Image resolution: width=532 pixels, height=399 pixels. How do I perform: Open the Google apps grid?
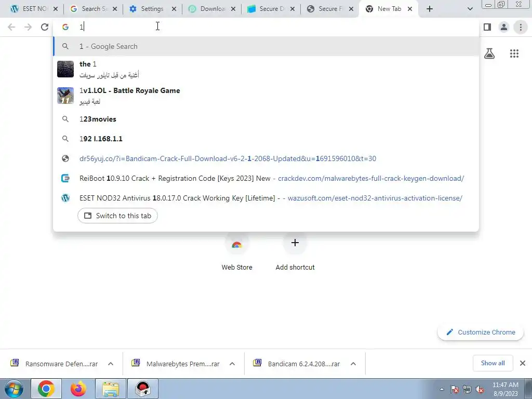(514, 54)
